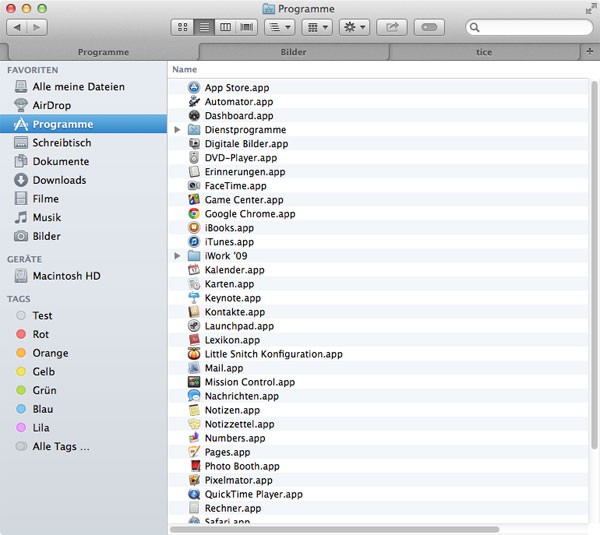
Task: Click the horizontal scrollbar at bottom
Action: [335, 530]
